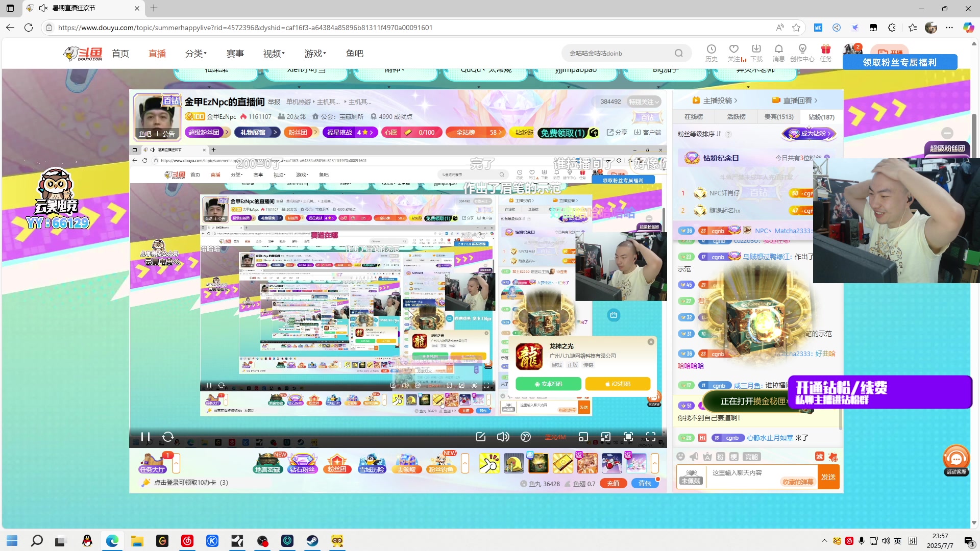Open the 地宫密藏 activity icon

point(268,463)
